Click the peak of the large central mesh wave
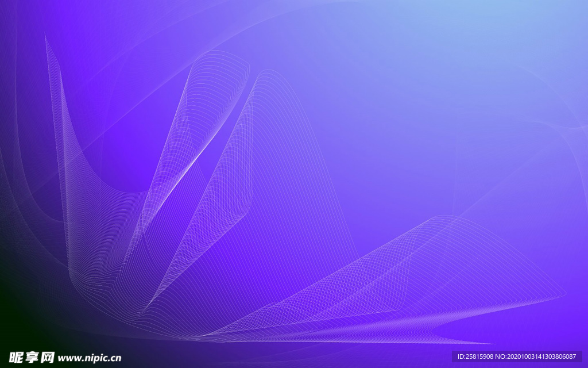The width and height of the screenshot is (588, 368). click(x=265, y=73)
